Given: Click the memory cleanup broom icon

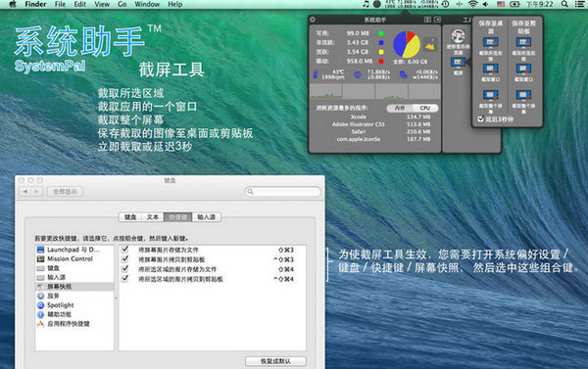Looking at the screenshot, I should [x=429, y=45].
